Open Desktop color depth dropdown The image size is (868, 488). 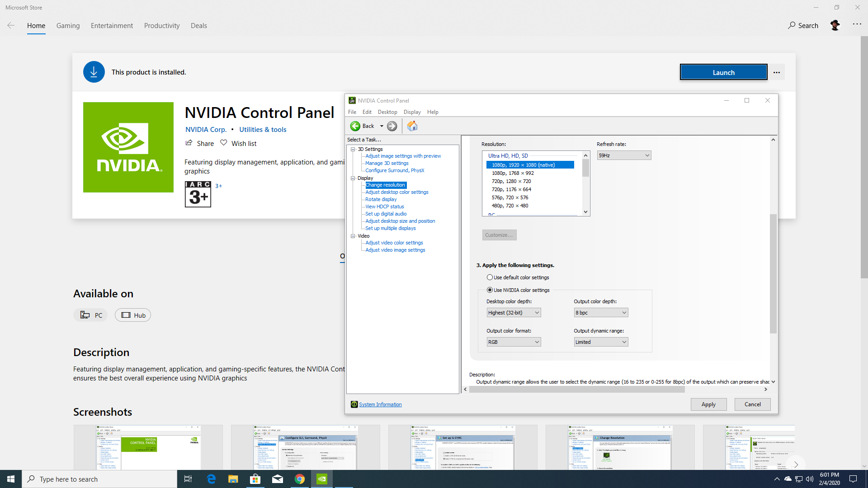[x=514, y=313]
